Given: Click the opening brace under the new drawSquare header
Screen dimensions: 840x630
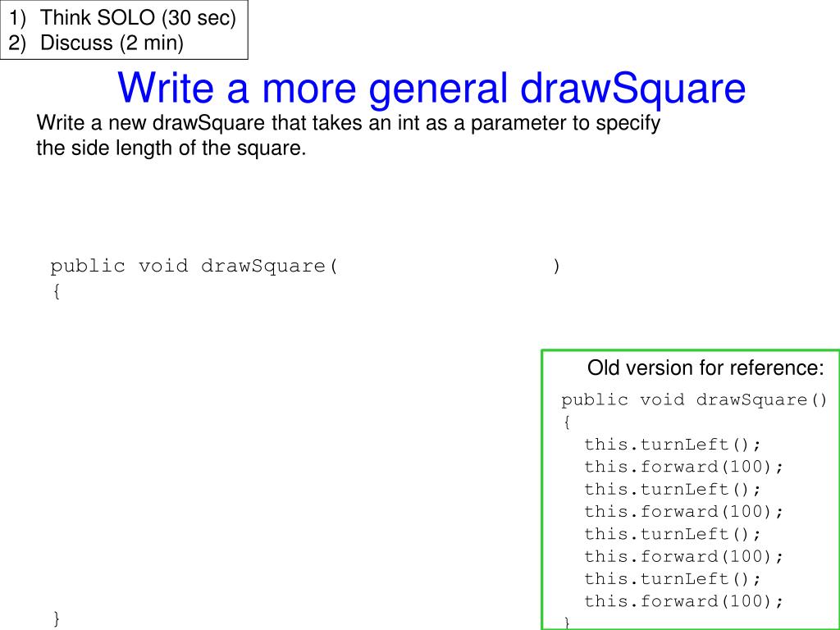Looking at the screenshot, I should (57, 292).
